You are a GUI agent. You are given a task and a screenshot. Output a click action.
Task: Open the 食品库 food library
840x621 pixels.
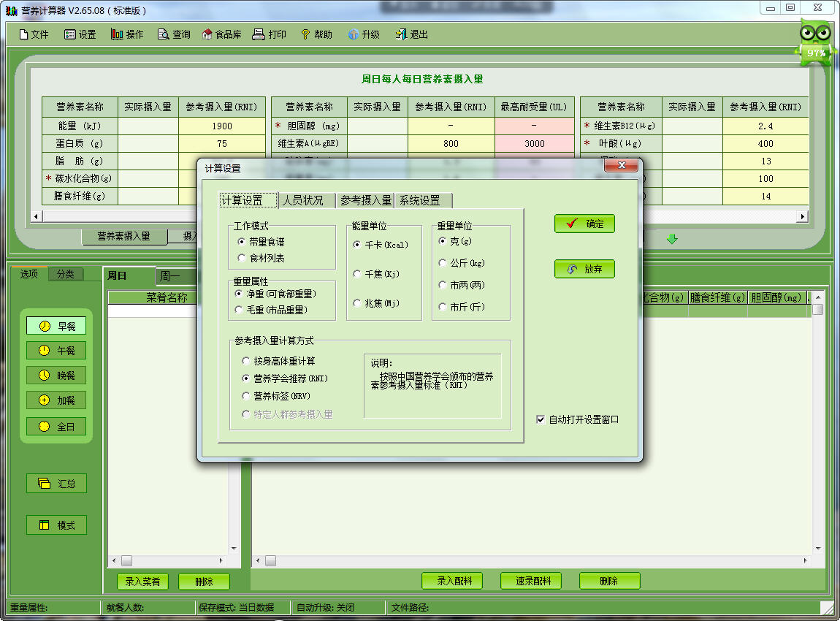tap(221, 34)
